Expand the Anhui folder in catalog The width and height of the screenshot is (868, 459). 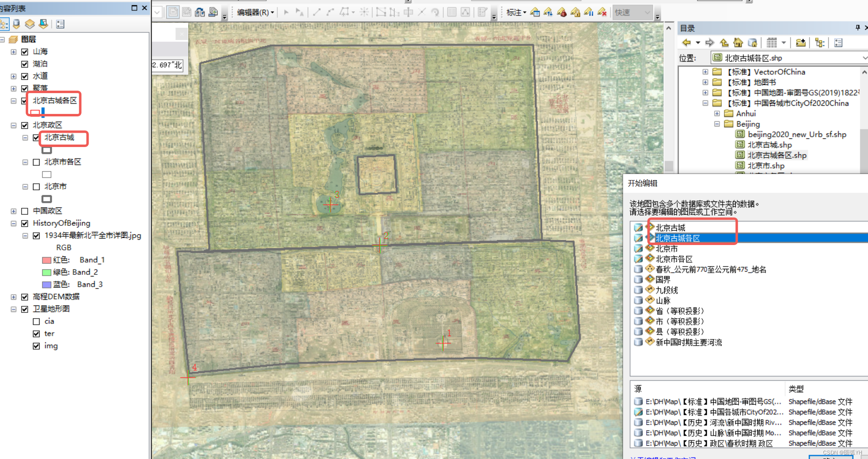(x=717, y=114)
